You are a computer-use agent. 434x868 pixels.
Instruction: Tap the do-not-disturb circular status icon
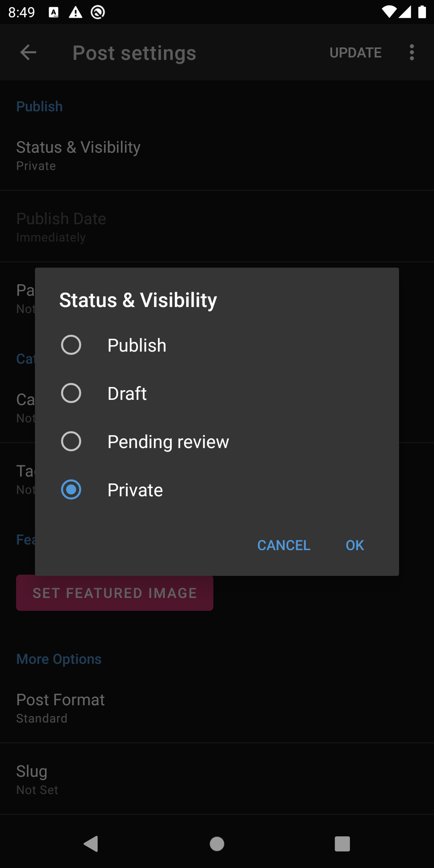[98, 12]
